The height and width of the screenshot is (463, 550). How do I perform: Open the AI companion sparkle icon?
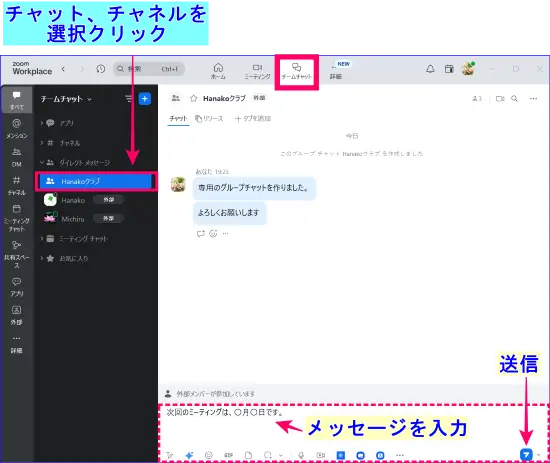(189, 455)
